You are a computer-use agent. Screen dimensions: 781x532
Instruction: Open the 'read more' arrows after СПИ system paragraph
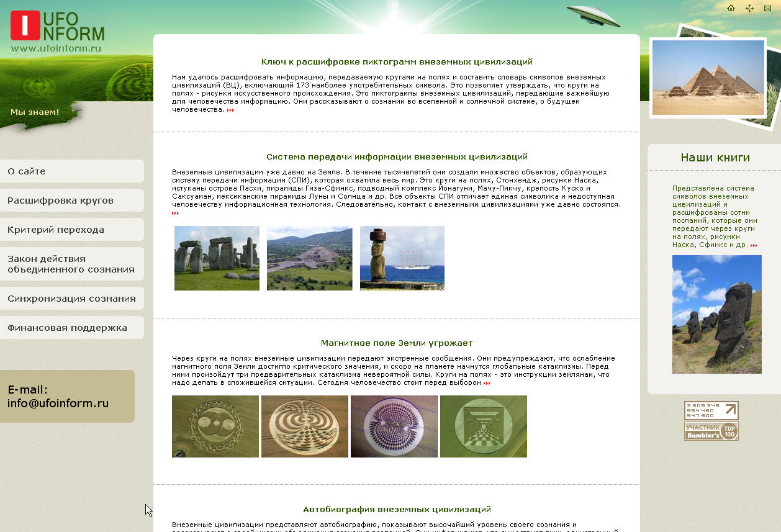pos(175,213)
